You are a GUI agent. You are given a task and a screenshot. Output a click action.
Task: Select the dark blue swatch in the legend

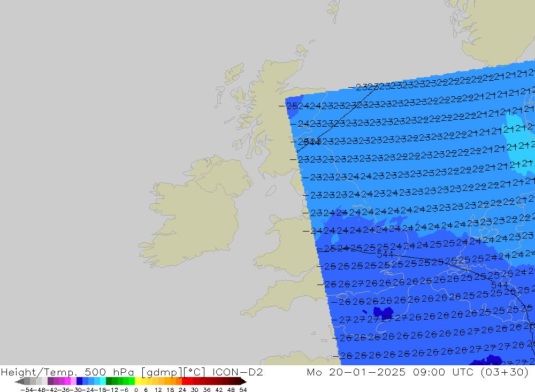(80, 381)
